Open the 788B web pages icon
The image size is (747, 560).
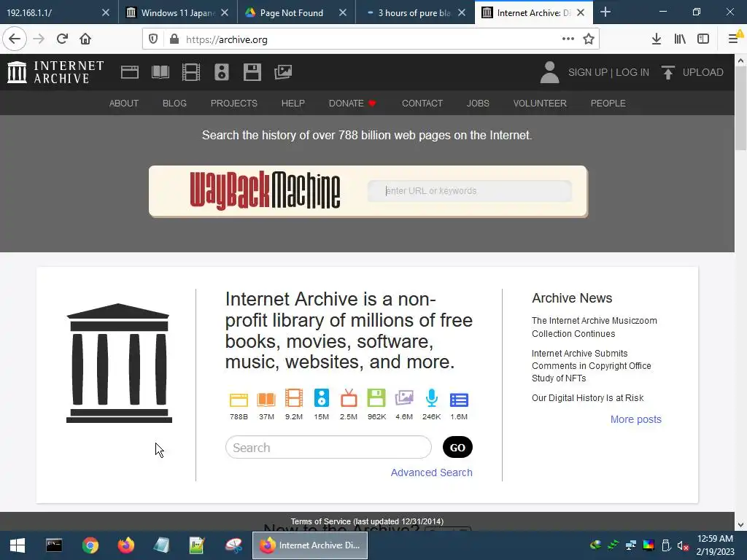(239, 399)
